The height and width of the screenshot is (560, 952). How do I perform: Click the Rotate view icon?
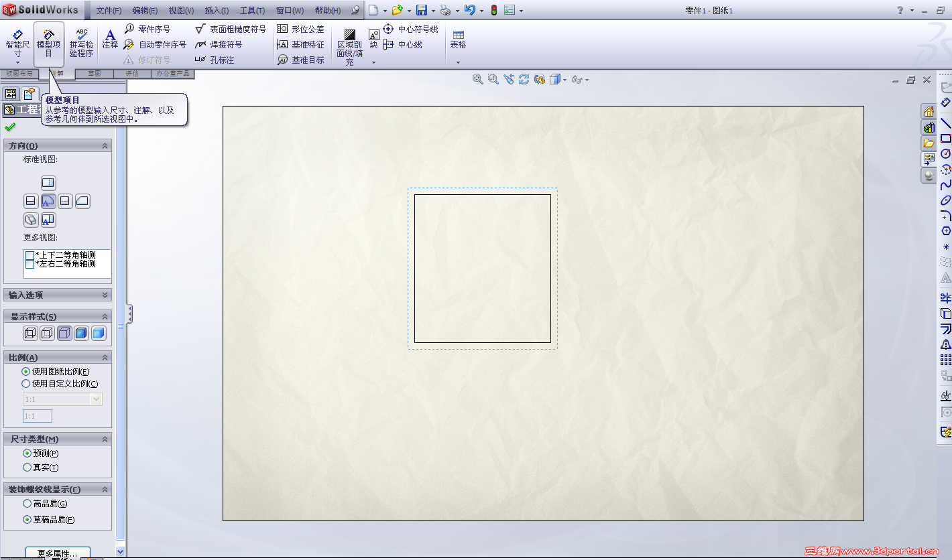pyautogui.click(x=524, y=79)
